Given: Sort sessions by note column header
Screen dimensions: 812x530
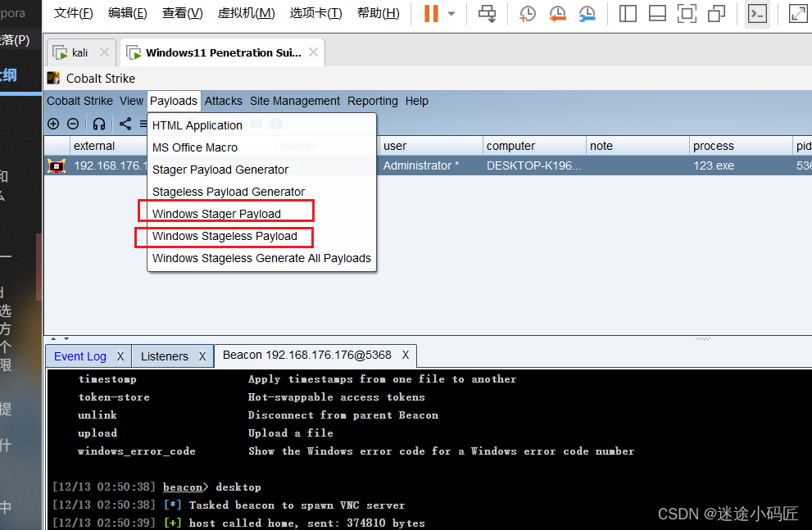Looking at the screenshot, I should pos(637,146).
